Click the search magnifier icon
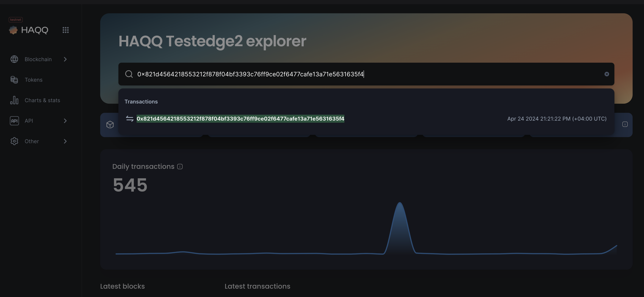The height and width of the screenshot is (297, 644). click(129, 74)
